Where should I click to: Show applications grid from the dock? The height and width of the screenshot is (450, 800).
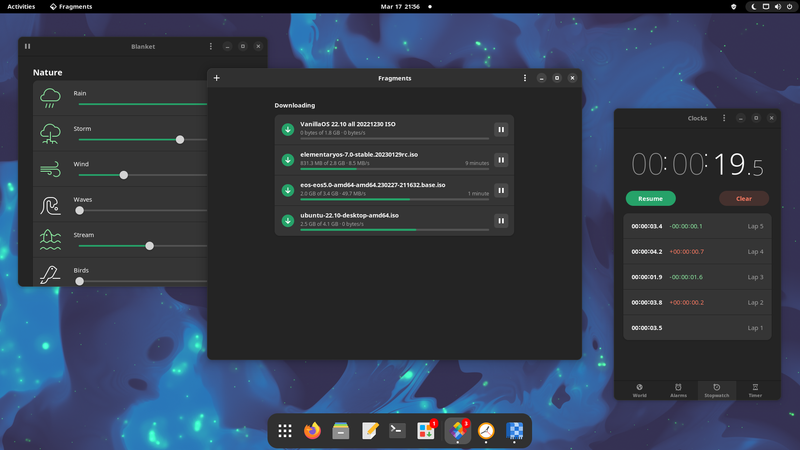(285, 431)
